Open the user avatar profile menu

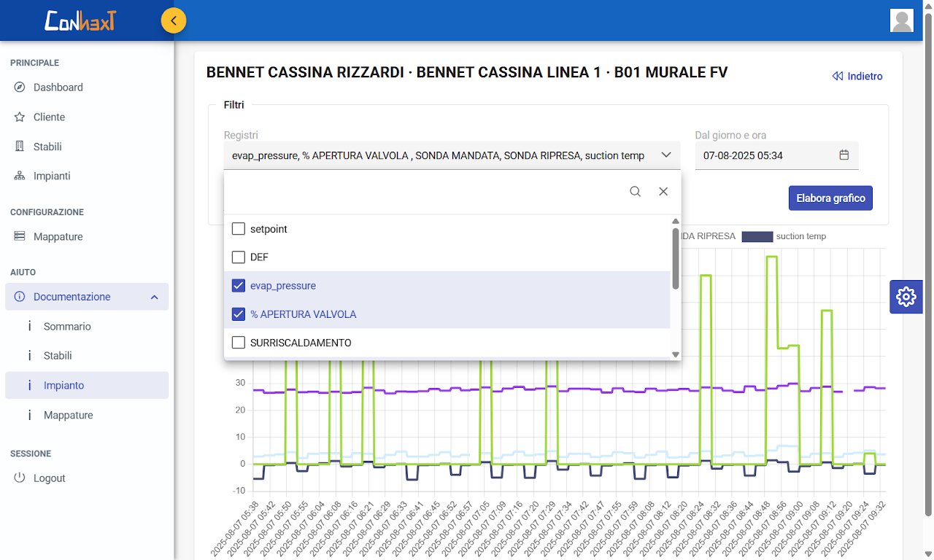(902, 20)
